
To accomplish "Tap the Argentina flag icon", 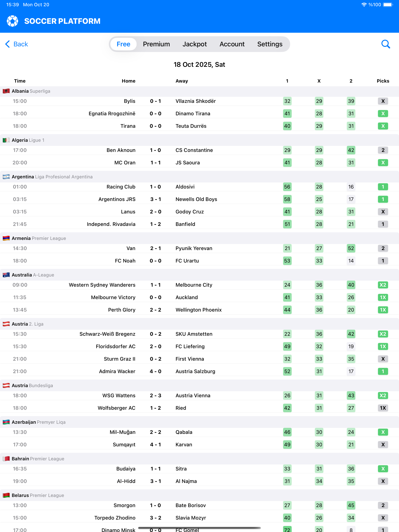I will [x=6, y=177].
